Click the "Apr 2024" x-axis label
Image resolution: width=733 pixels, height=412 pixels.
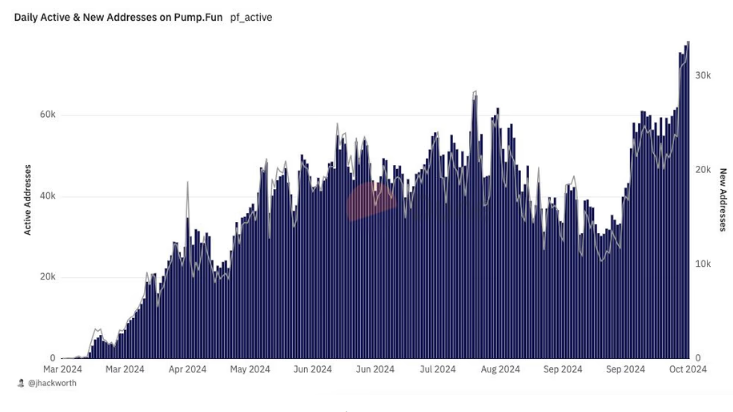click(187, 369)
